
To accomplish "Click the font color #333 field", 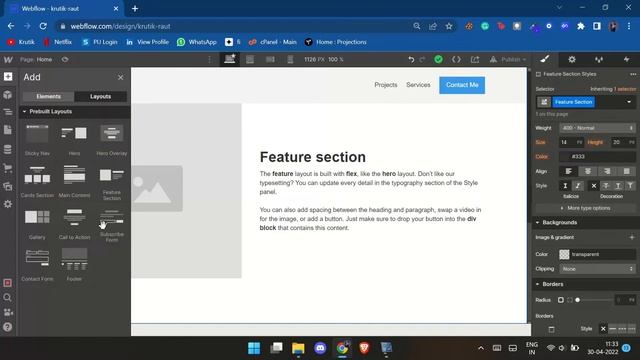I will pos(597,157).
